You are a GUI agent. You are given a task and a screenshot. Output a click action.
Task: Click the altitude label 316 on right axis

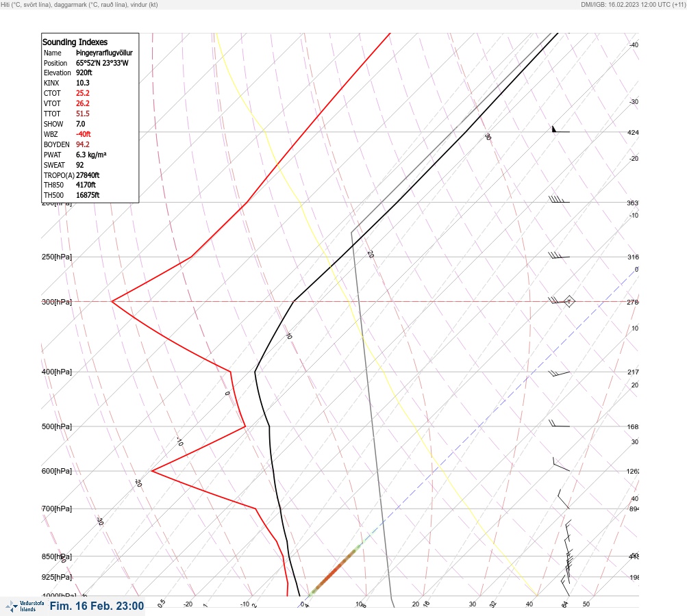(x=633, y=257)
